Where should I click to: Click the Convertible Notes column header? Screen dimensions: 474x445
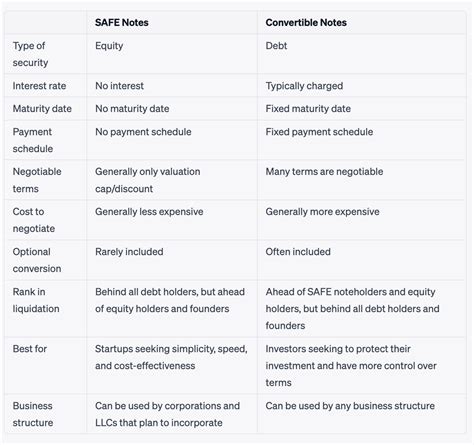click(306, 23)
